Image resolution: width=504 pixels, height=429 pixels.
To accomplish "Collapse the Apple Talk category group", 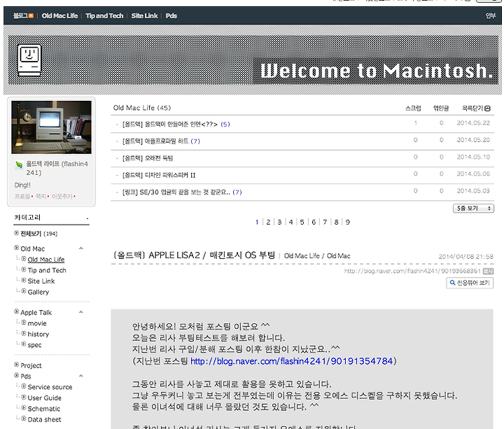I will 81,311.
